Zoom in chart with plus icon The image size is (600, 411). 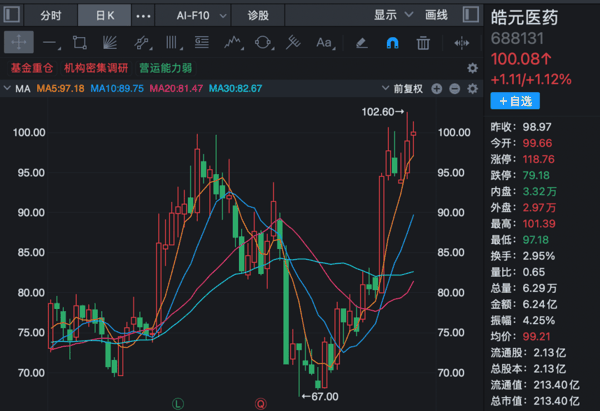tap(437, 89)
